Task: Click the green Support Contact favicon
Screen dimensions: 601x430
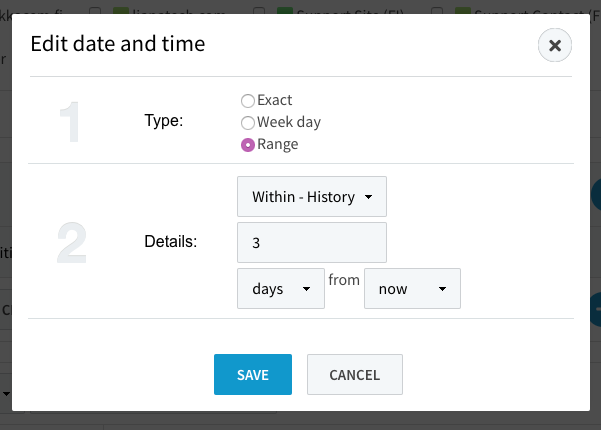Action: 463,11
